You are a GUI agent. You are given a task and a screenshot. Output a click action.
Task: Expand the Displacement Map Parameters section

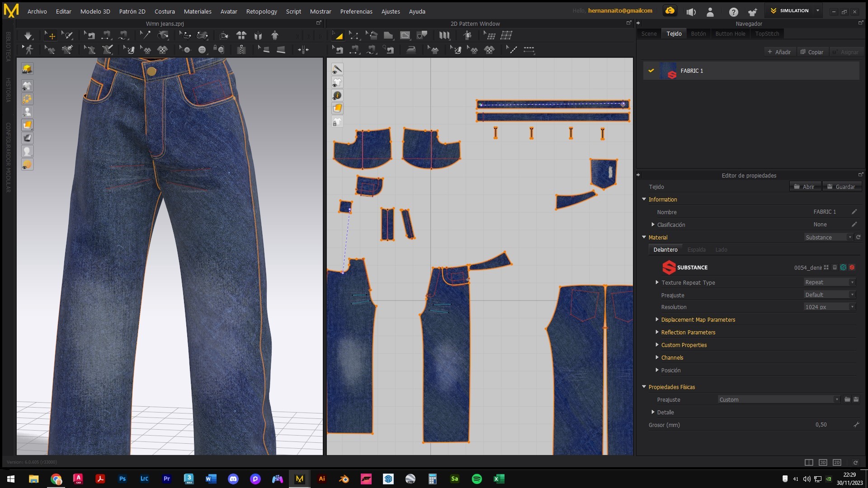click(x=657, y=319)
